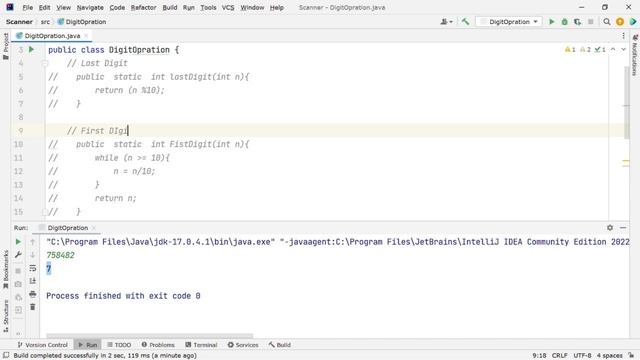Hide the Run tool window
Image resolution: width=640 pixels, height=360 pixels.
click(x=623, y=228)
